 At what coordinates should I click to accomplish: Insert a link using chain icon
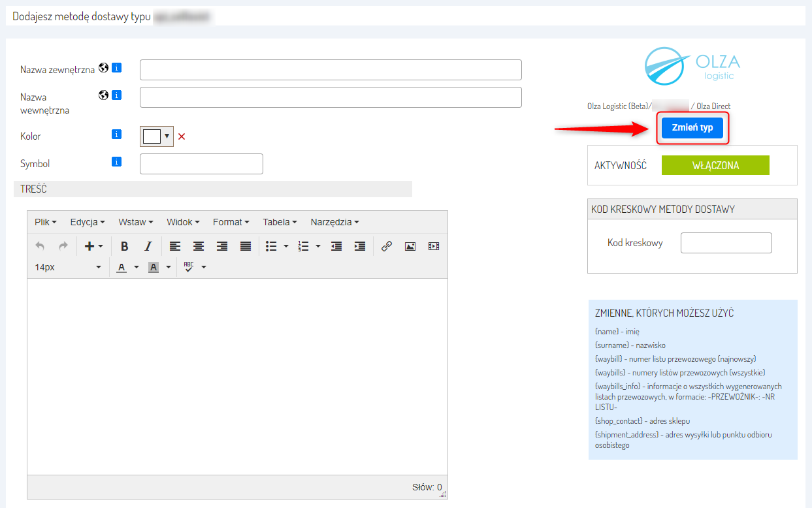386,246
